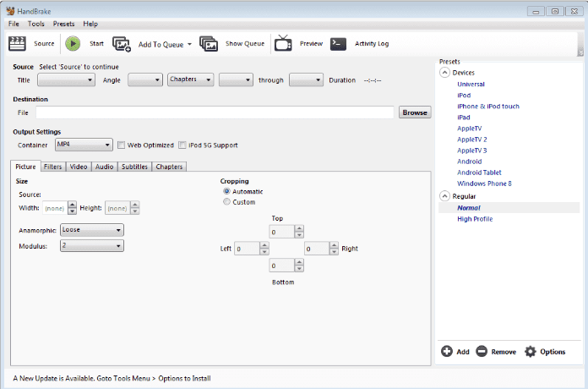
Task: Enable the Web Optimized checkbox
Action: [121, 145]
